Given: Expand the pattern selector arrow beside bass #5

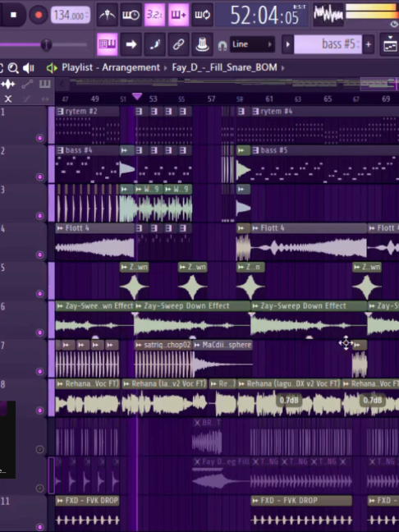Looking at the screenshot, I should point(287,44).
